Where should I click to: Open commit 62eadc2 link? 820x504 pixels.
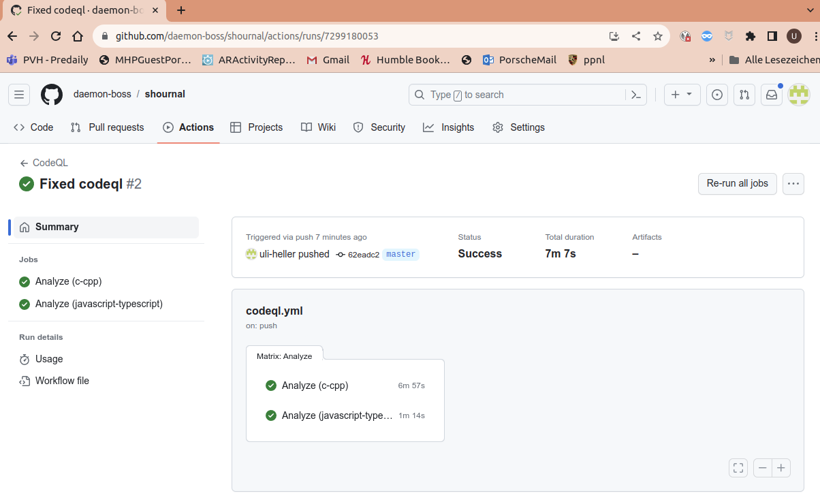[363, 255]
